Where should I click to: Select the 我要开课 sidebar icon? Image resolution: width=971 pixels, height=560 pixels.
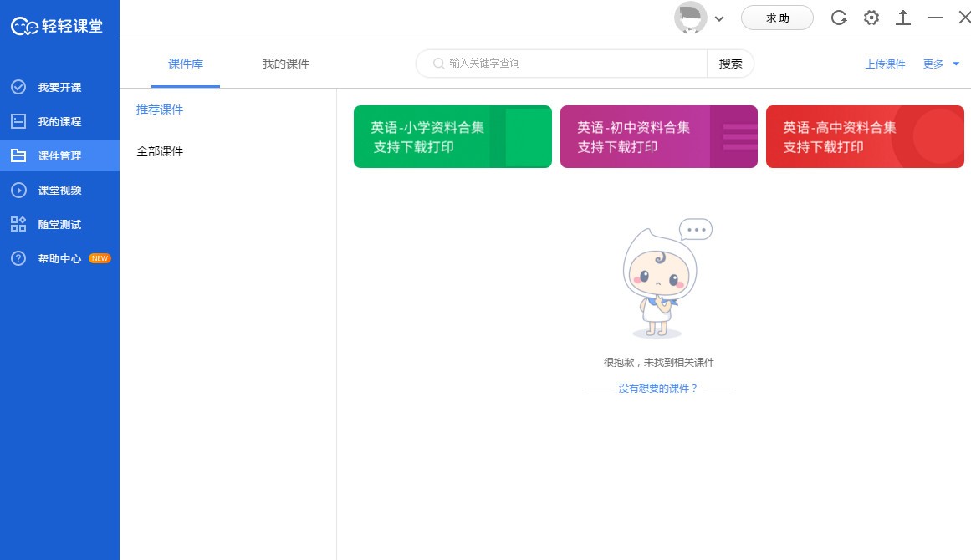pos(18,87)
